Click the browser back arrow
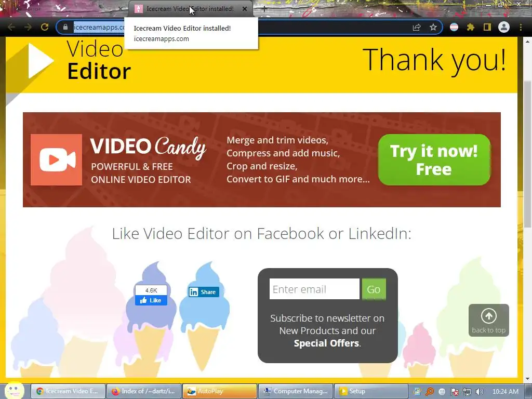 (11, 27)
